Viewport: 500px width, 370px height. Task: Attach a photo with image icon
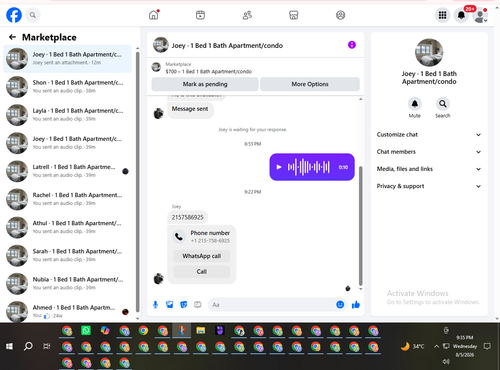[x=170, y=305]
